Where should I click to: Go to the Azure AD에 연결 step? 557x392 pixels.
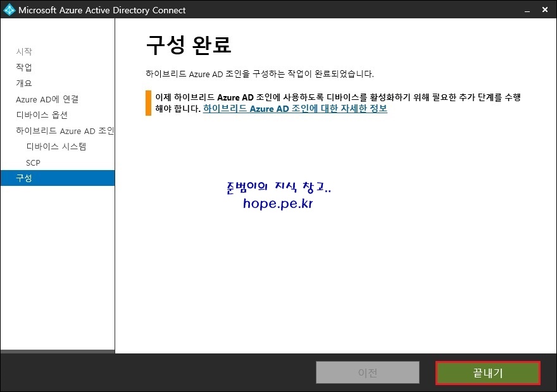[47, 99]
